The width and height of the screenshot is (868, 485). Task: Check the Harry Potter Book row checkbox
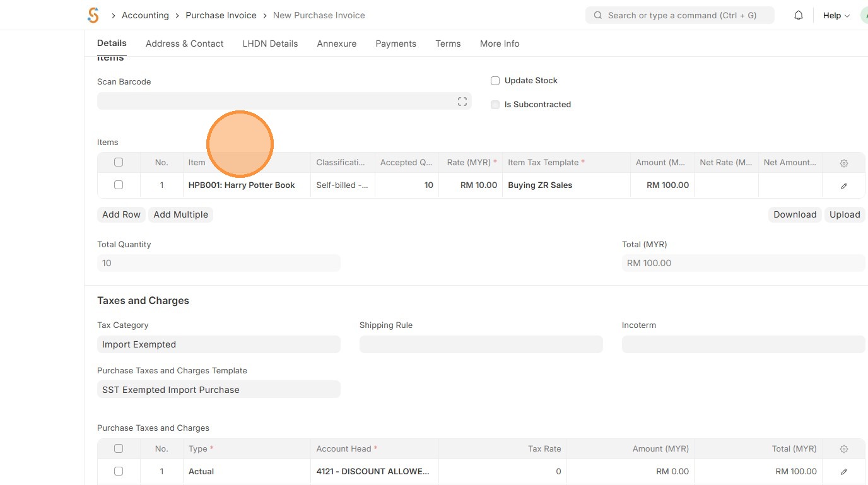tap(119, 185)
